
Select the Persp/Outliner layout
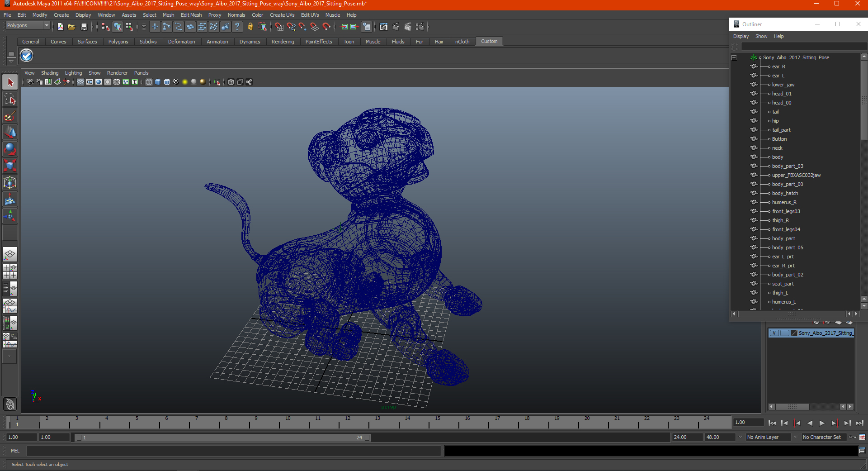[x=10, y=288]
